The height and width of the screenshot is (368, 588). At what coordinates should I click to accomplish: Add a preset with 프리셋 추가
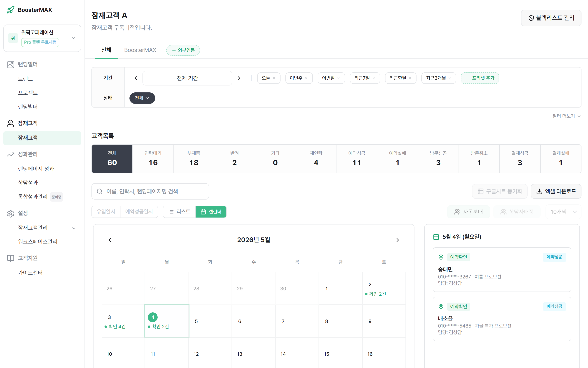point(480,78)
